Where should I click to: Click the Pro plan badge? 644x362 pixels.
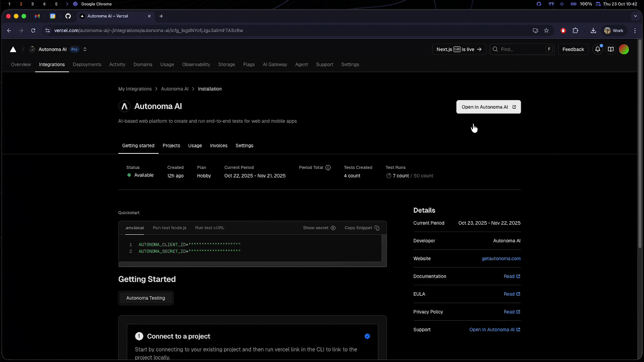click(x=74, y=49)
